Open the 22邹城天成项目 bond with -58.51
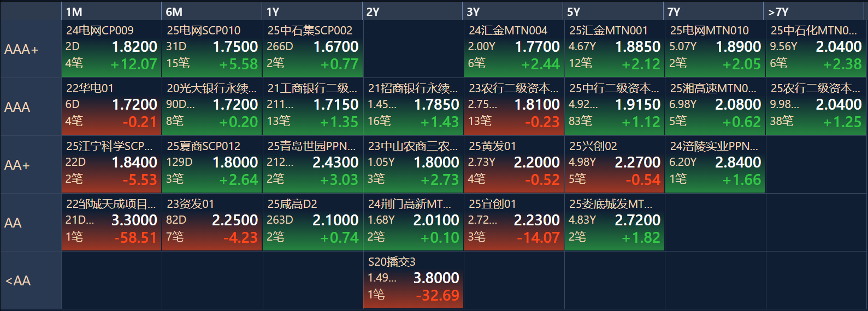This screenshot has height=311, width=868. pos(111,222)
